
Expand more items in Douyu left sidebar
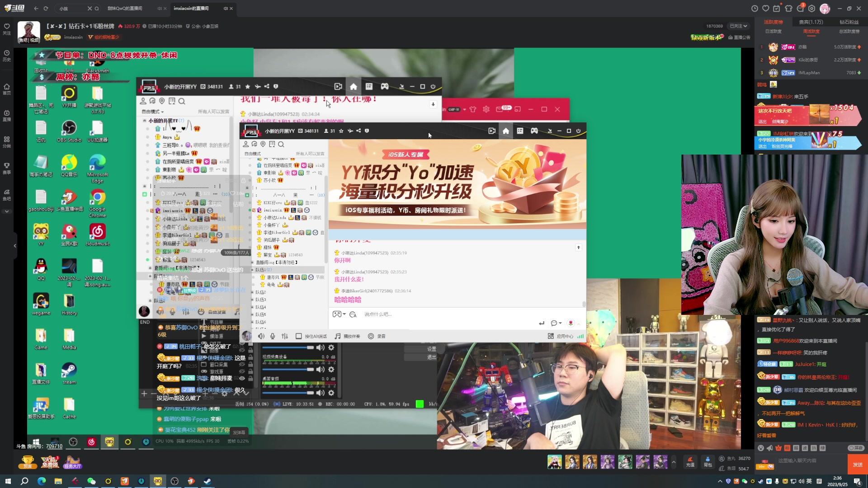pyautogui.click(x=7, y=211)
